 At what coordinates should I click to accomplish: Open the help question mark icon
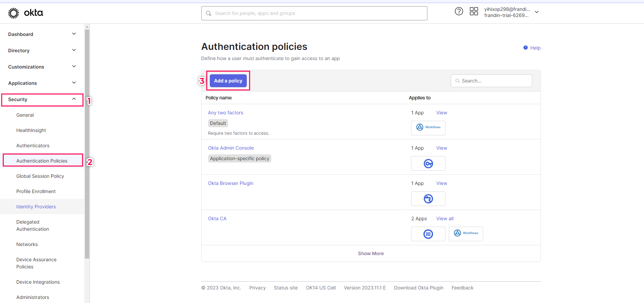pos(459,12)
